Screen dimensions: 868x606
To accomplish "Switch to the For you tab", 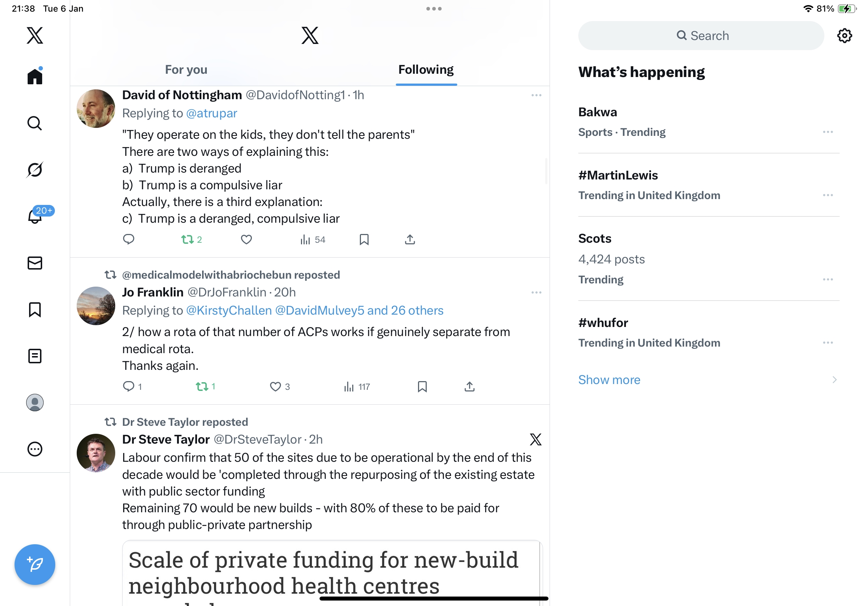I will click(186, 70).
